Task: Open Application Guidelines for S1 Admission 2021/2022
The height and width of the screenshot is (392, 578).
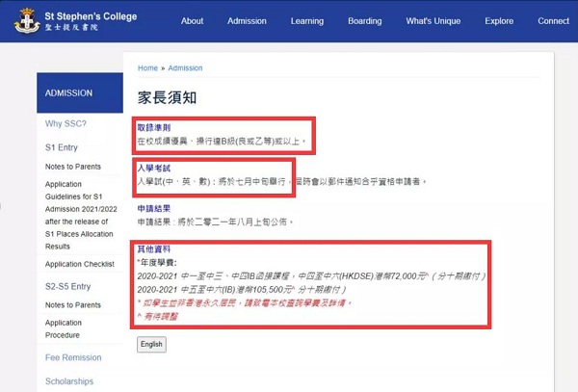Action: (x=81, y=215)
